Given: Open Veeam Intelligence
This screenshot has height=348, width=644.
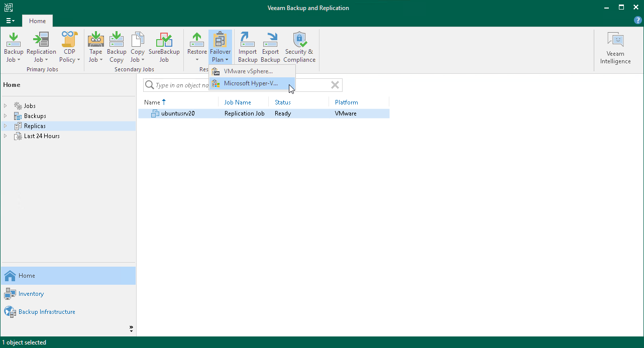Looking at the screenshot, I should tap(615, 49).
